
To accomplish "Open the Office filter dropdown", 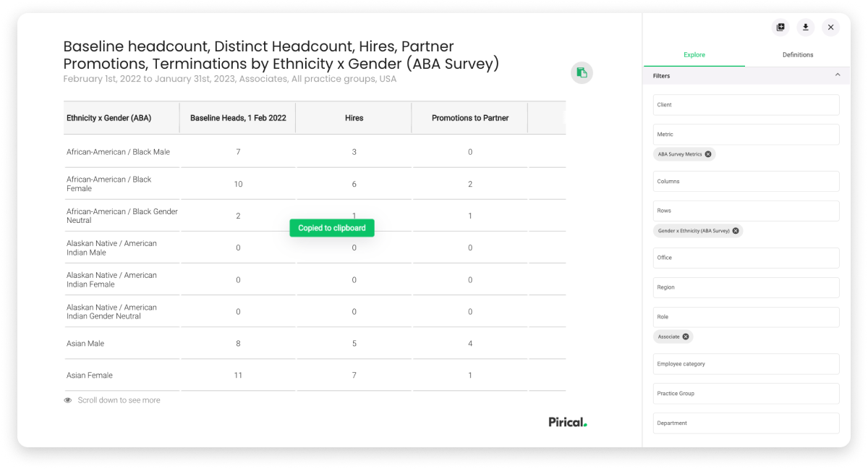I will 746,258.
